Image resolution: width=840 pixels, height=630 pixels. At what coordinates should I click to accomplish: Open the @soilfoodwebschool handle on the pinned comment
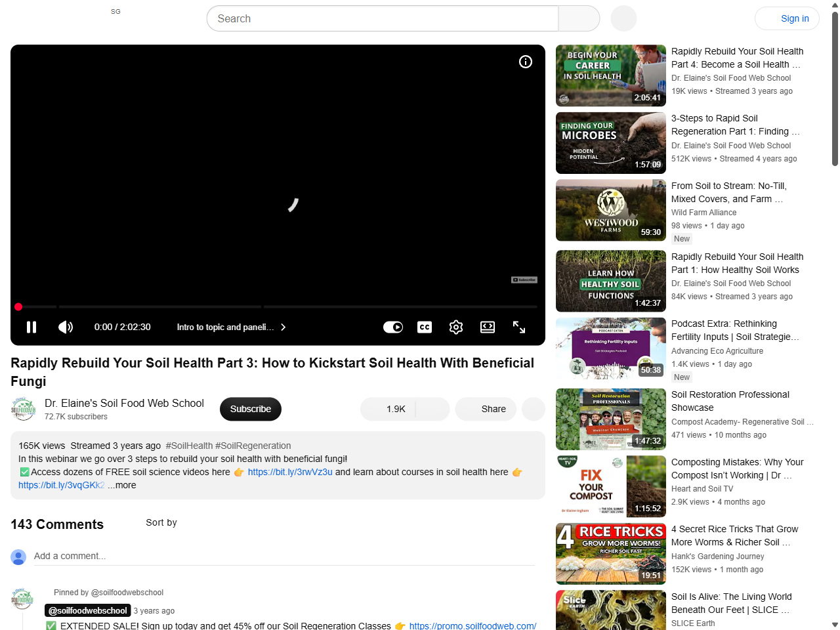[88, 610]
